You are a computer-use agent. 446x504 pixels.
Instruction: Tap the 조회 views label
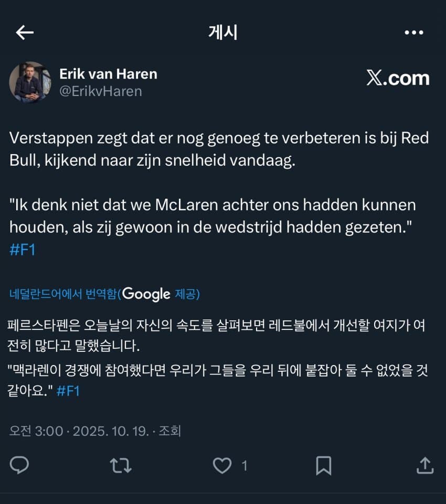click(170, 431)
